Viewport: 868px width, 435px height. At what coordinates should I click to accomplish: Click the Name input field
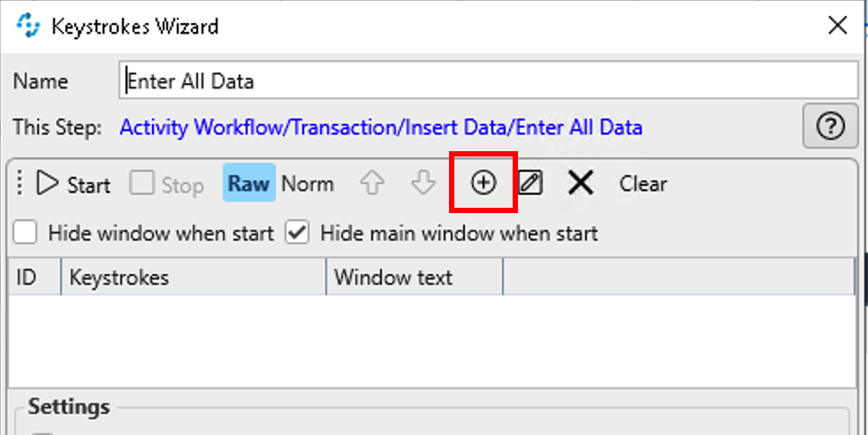pos(488,81)
